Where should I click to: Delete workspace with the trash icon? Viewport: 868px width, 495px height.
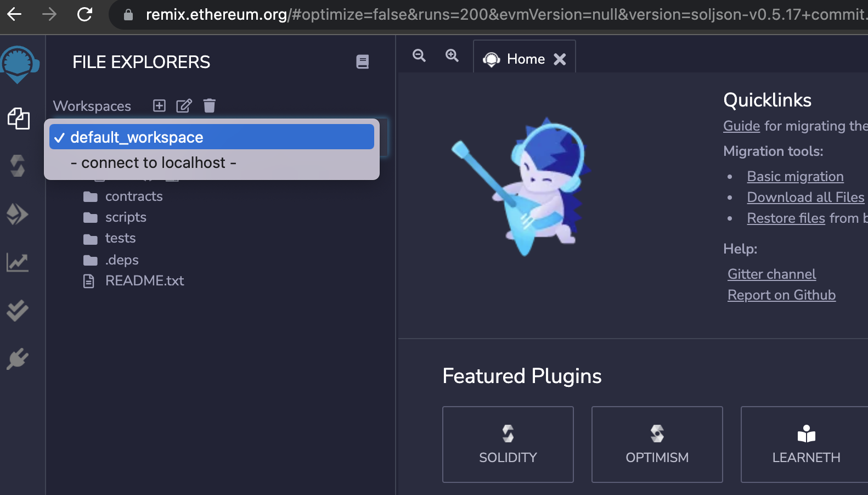(x=210, y=105)
